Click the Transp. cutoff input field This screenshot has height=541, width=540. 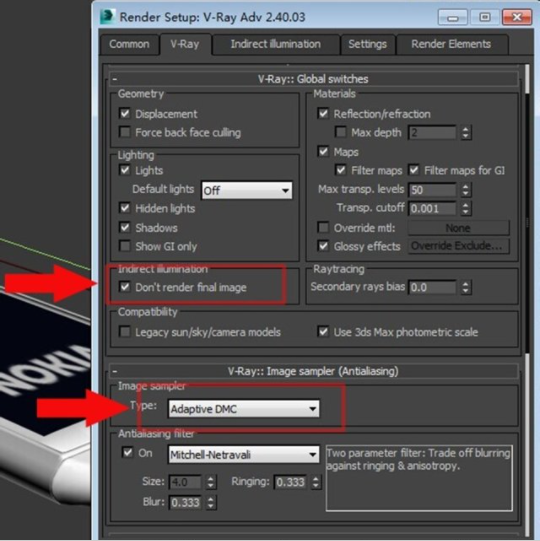(432, 208)
